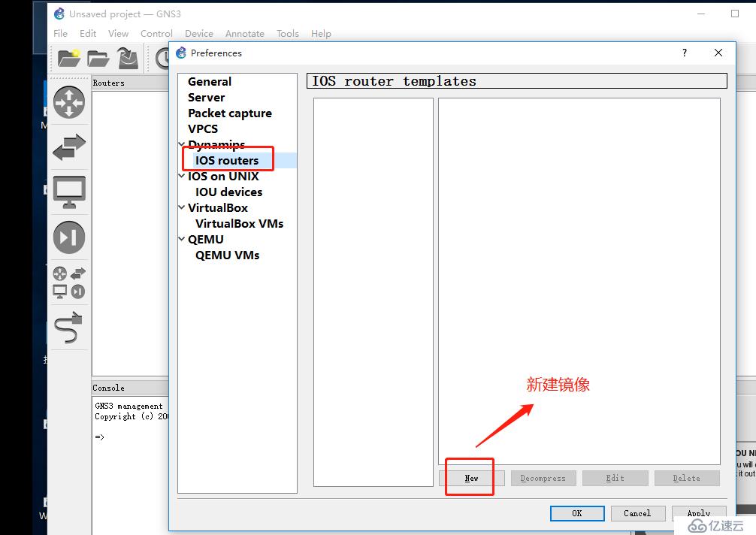Open the File menu
This screenshot has width=756, height=535.
pyautogui.click(x=60, y=33)
